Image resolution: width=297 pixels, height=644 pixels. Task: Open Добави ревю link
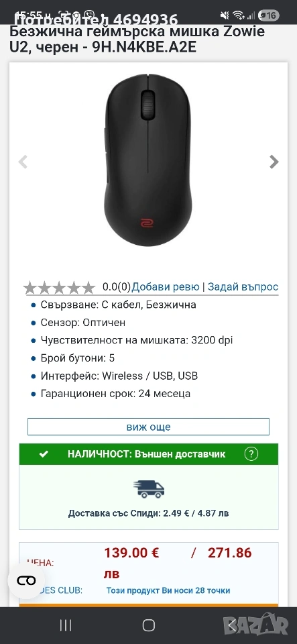coord(166,286)
